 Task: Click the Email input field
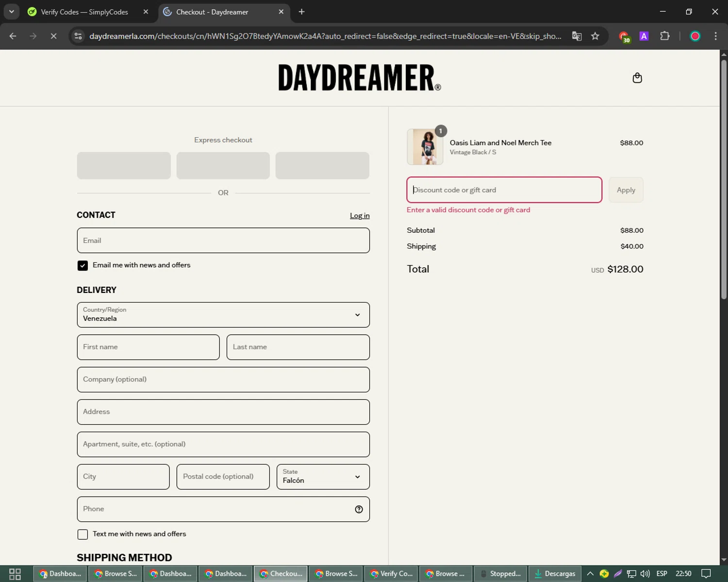223,241
